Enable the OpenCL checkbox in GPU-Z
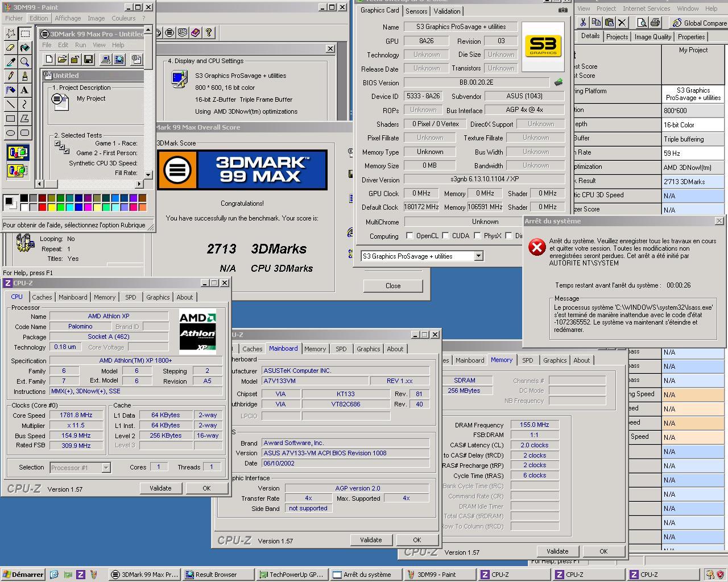 [x=409, y=235]
